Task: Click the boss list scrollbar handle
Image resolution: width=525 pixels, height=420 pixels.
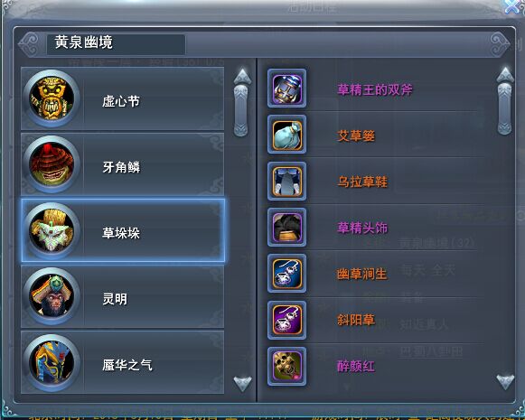Action: pyautogui.click(x=240, y=111)
